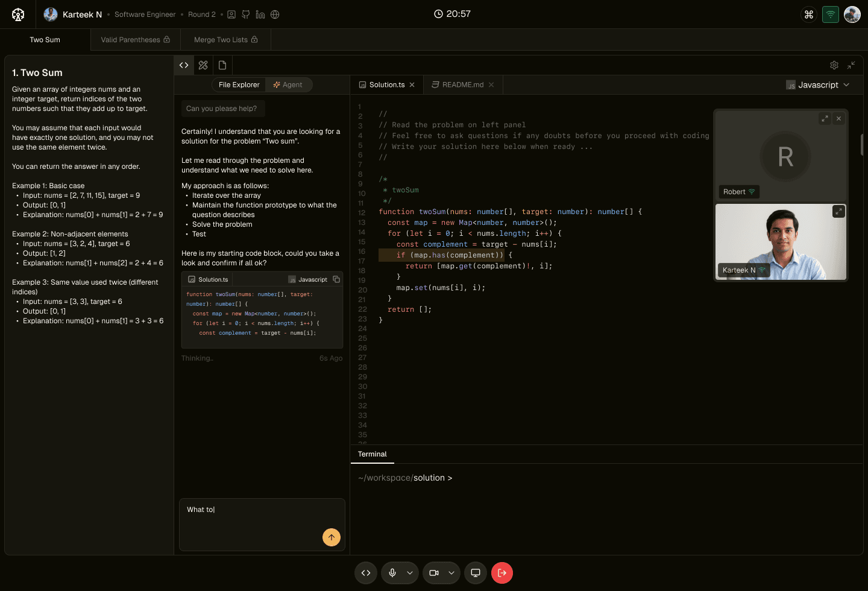868x591 pixels.
Task: Expand Karteek N's video tile
Action: (x=838, y=212)
